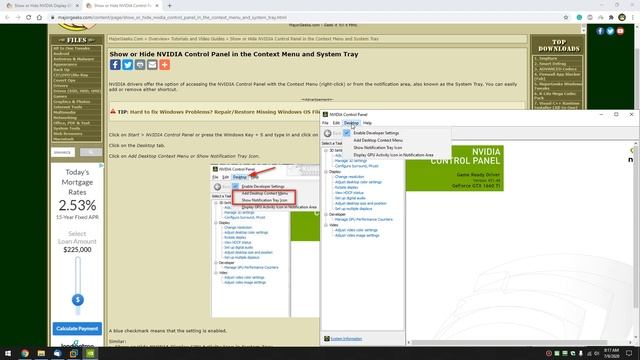
Task: Click the tutorial NVIDIA screenshot image
Action: (265, 241)
